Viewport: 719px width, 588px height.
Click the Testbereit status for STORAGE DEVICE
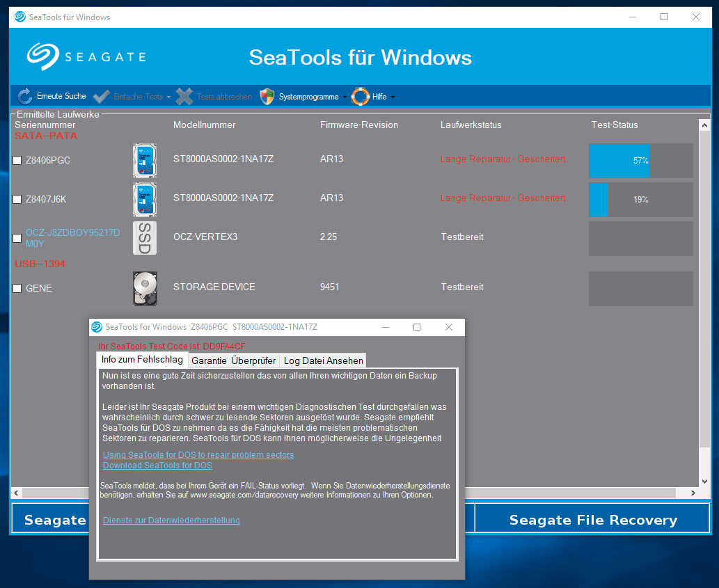pos(462,287)
